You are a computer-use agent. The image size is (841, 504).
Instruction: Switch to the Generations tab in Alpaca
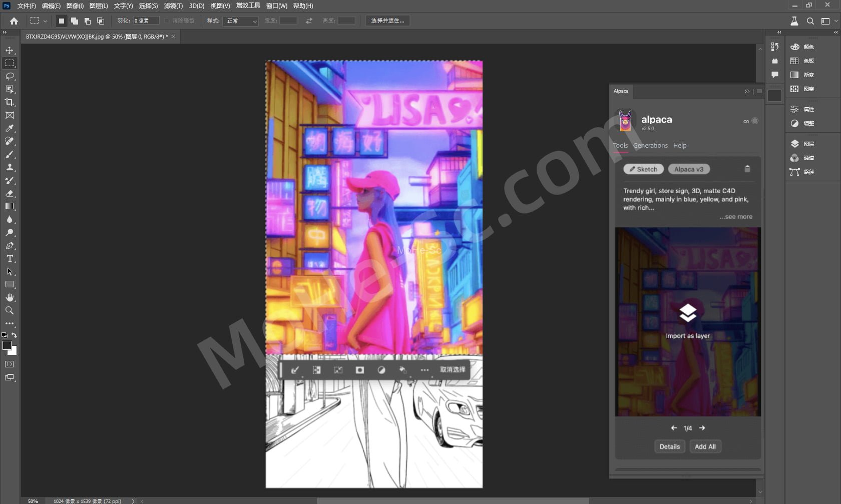click(650, 146)
